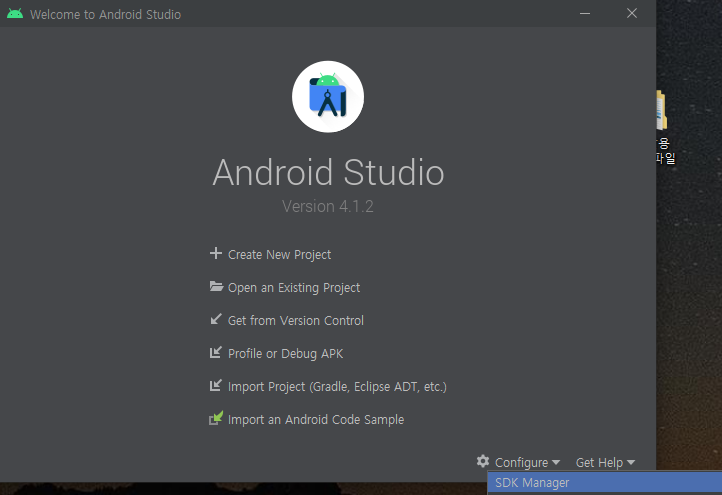The image size is (722, 495).
Task: Click the green Android head icon in the title bar
Action: point(15,14)
